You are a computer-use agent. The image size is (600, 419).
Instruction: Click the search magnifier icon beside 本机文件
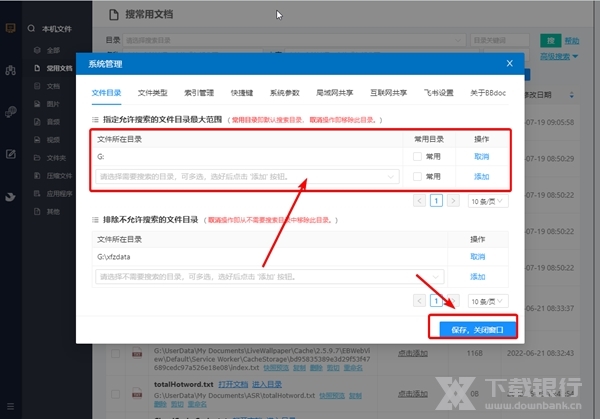[31, 28]
